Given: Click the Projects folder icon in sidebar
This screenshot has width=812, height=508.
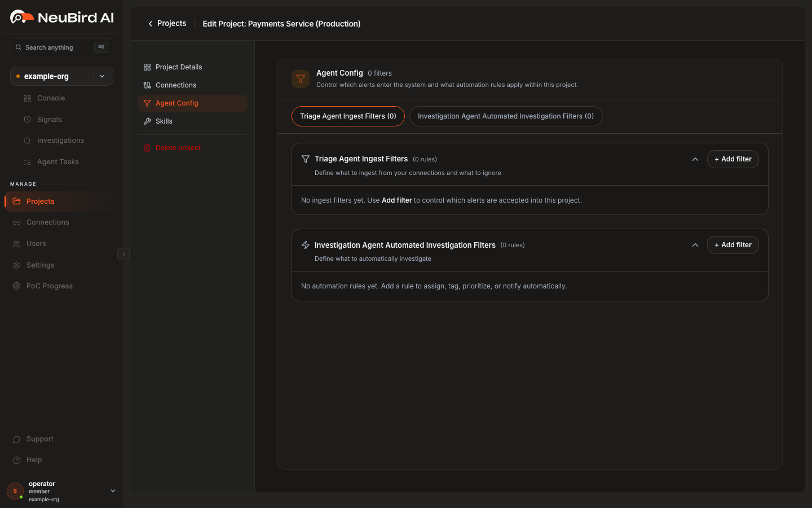Looking at the screenshot, I should [17, 202].
